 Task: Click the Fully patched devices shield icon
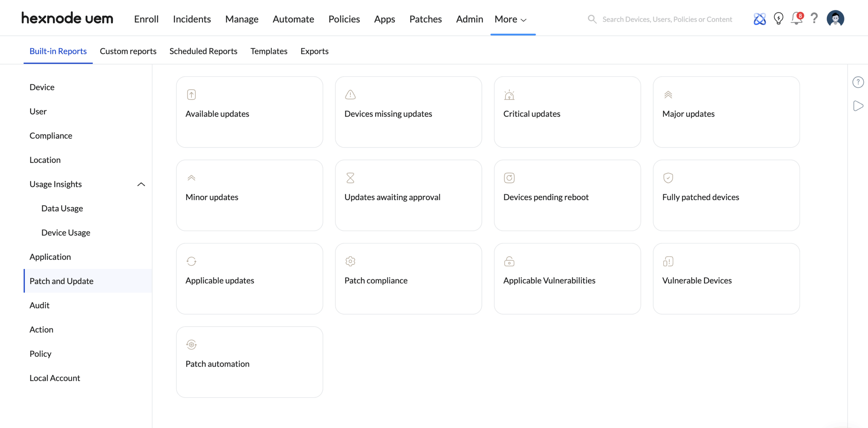pyautogui.click(x=668, y=177)
